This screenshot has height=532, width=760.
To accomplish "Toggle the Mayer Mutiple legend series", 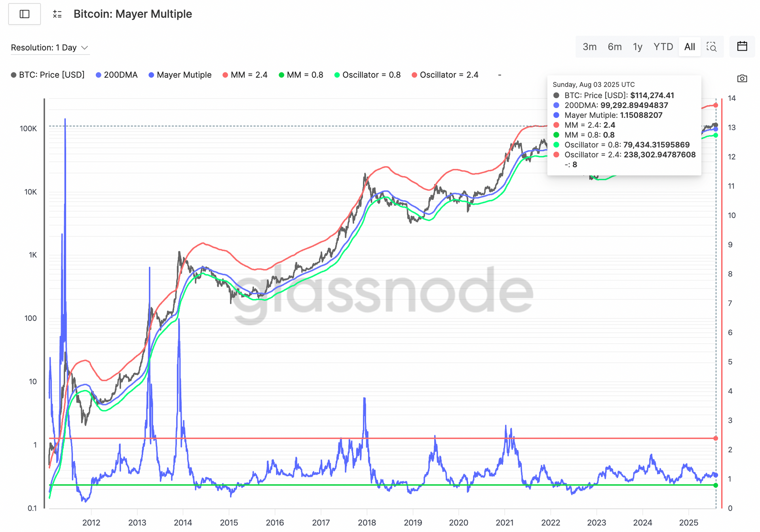I will click(180, 75).
